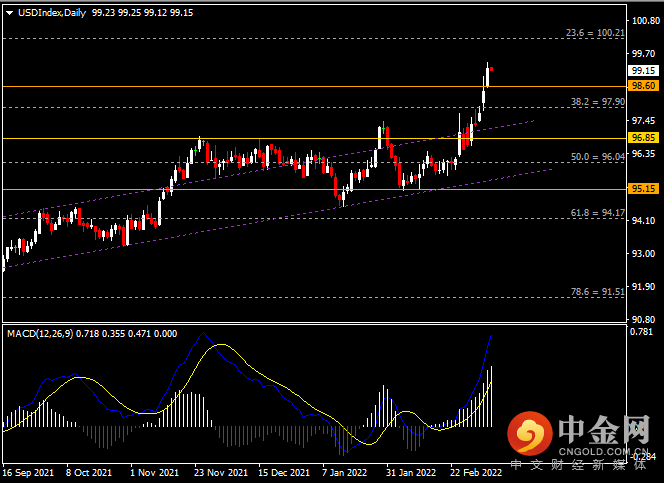Select the price axis value 93.00
Screen dimensions: 664x483
643,254
